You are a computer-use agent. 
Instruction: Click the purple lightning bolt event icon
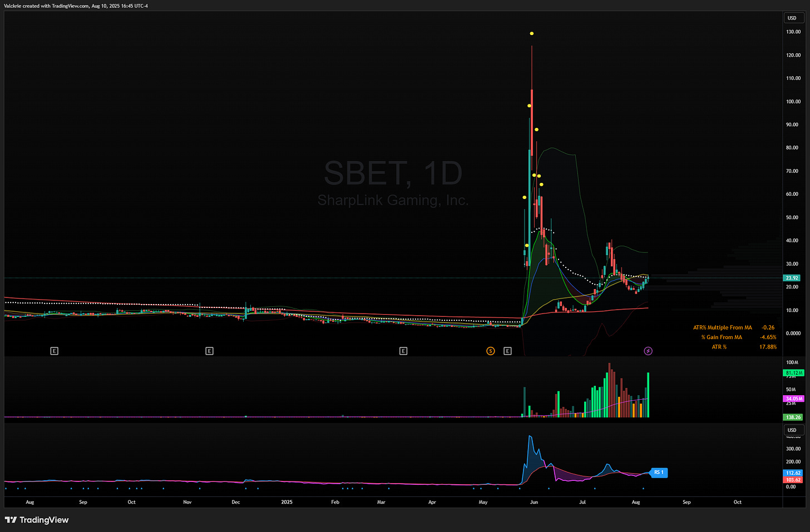point(648,351)
